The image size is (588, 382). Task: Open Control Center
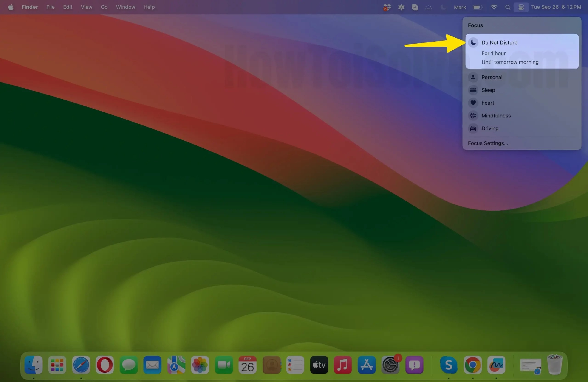pyautogui.click(x=521, y=7)
